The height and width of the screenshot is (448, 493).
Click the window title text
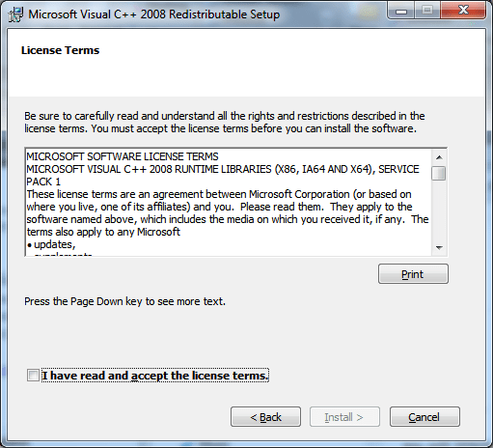click(154, 14)
